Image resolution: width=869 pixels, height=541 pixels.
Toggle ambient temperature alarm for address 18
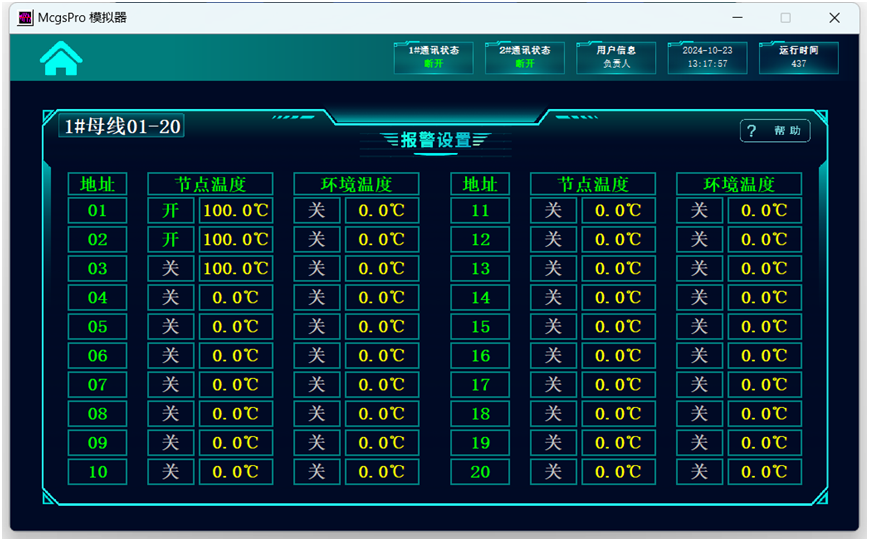pos(699,414)
